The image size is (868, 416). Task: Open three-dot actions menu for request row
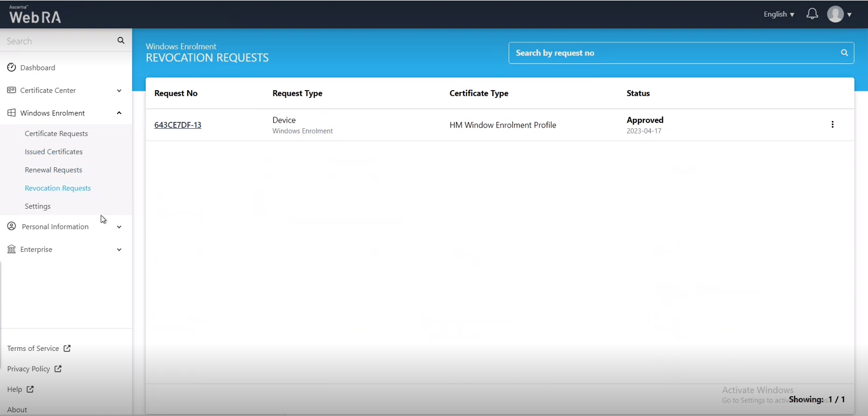click(832, 125)
